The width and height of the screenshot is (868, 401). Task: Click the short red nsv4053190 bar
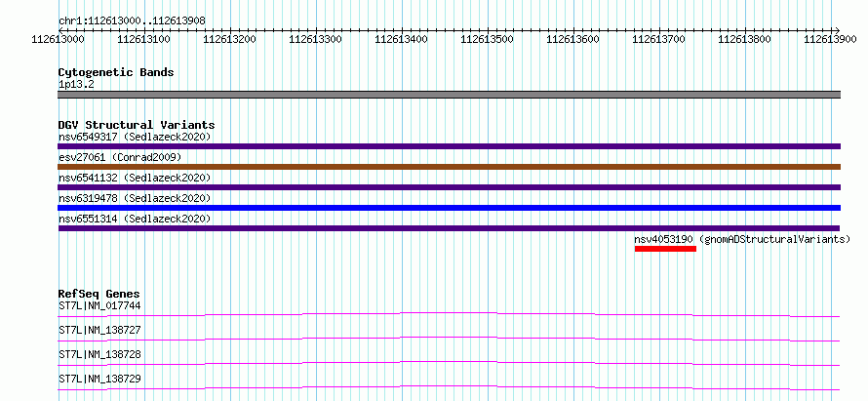[x=665, y=249]
